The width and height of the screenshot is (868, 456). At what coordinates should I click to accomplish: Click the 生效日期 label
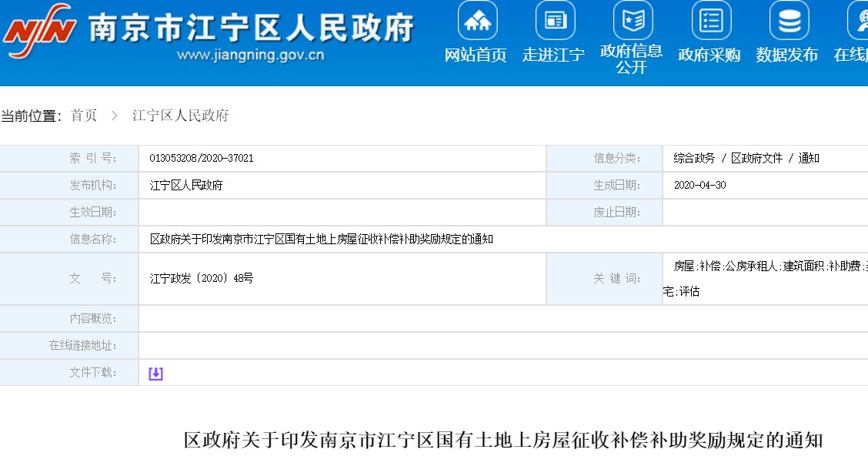pos(92,212)
